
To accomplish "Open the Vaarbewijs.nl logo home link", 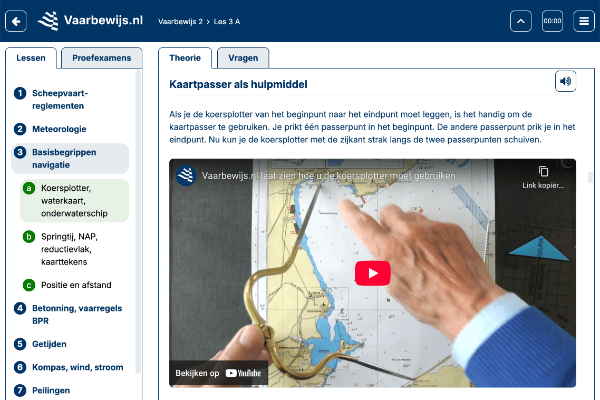I will click(x=90, y=21).
